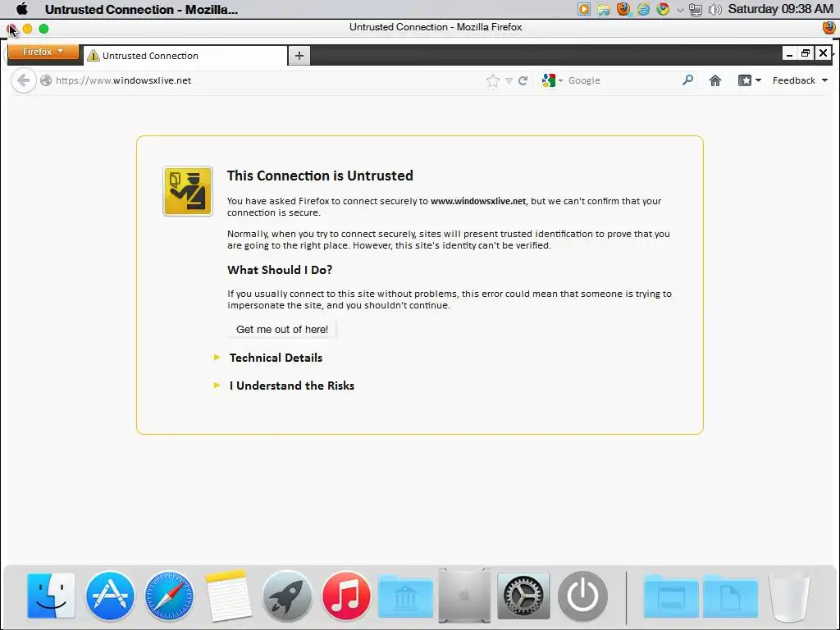
Task: Click the search magnifier icon
Action: [688, 80]
